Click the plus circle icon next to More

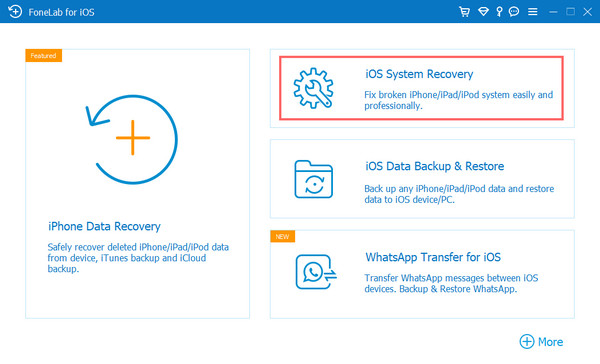coord(527,341)
